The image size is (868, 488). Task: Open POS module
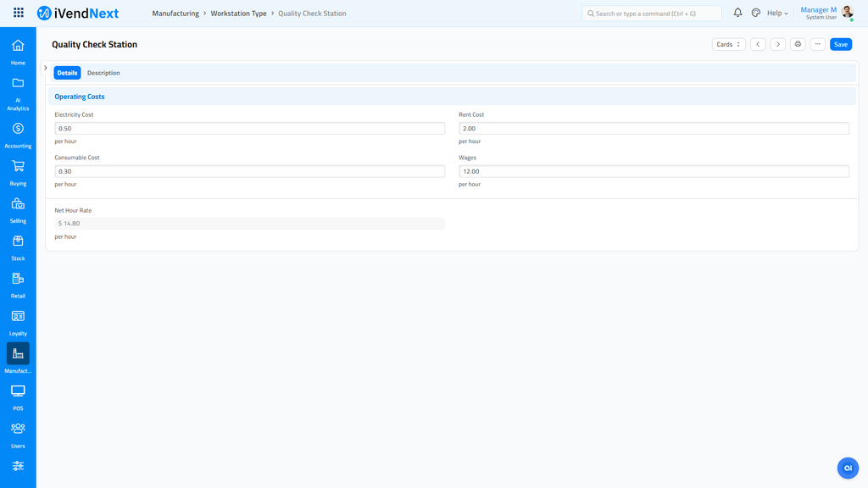click(x=18, y=398)
